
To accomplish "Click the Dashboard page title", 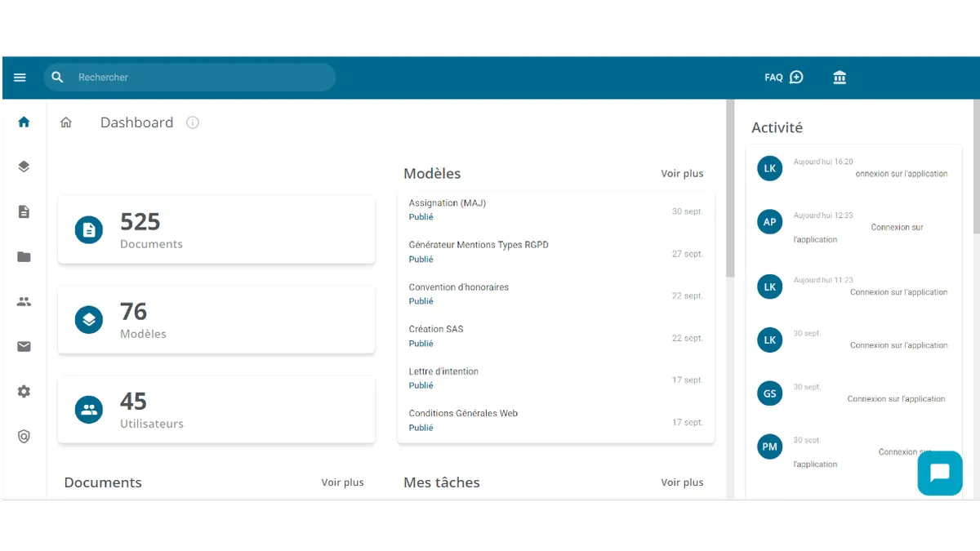I will pyautogui.click(x=136, y=122).
